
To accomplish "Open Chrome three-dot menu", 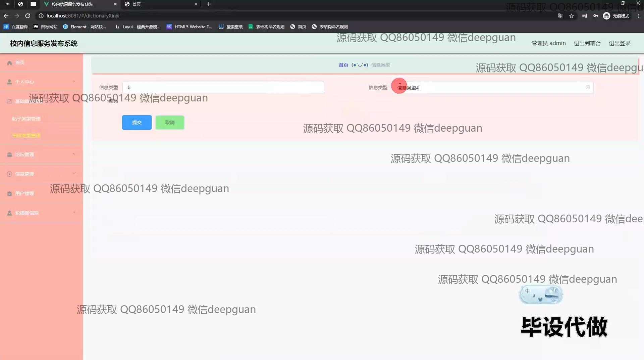I will pyautogui.click(x=639, y=16).
